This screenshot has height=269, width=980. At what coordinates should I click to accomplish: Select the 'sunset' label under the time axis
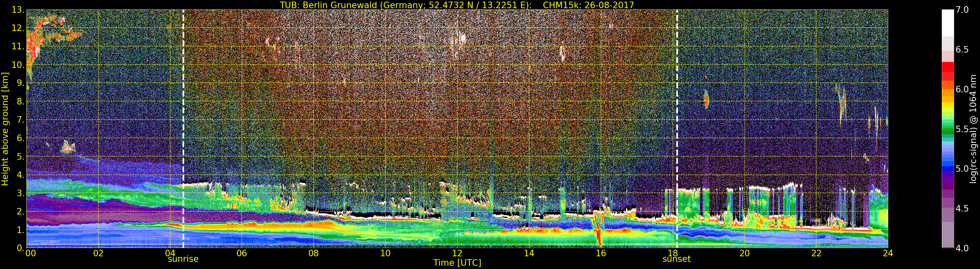coord(677,259)
